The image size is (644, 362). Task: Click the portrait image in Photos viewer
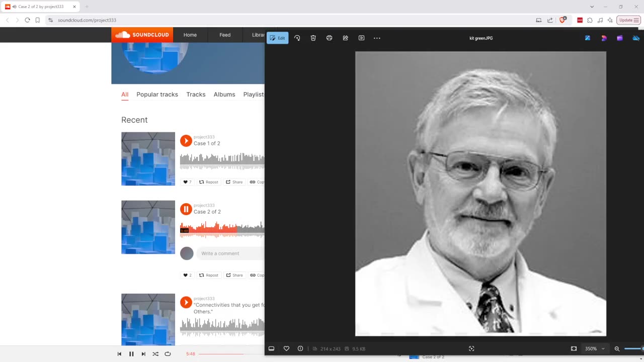[480, 194]
